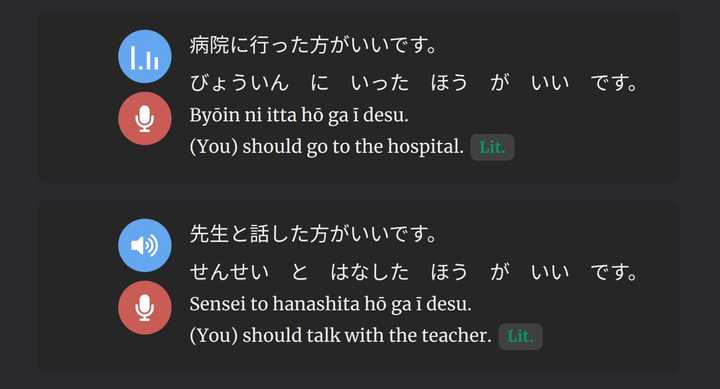The width and height of the screenshot is (720, 389).
Task: Record pronunciation with the microphone for the hospital sentence
Action: pyautogui.click(x=145, y=118)
